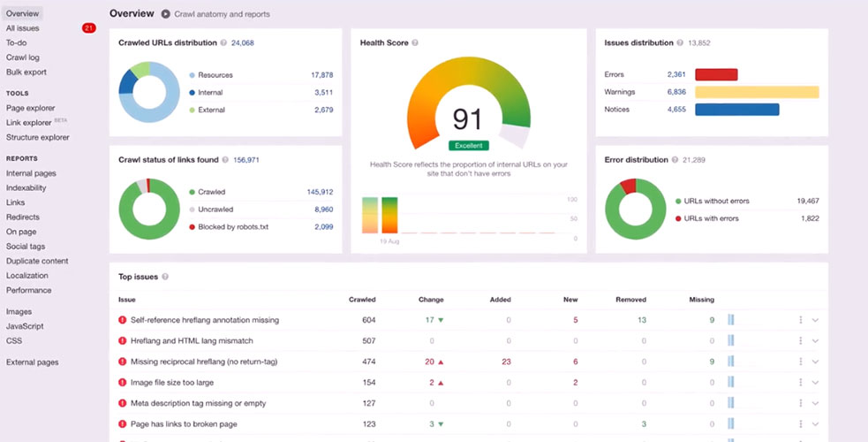This screenshot has width=868, height=442.
Task: Open All issues in the sidebar
Action: point(23,28)
